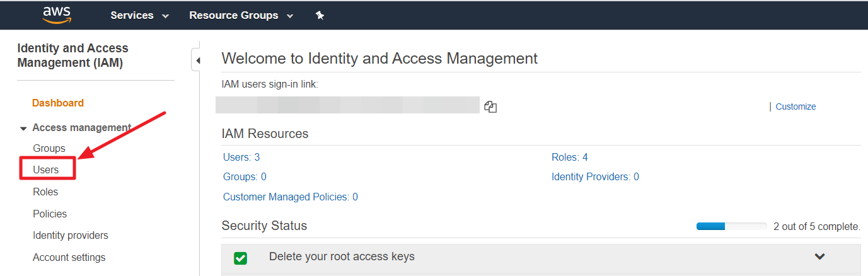Click the AWS logo home icon

point(56,14)
